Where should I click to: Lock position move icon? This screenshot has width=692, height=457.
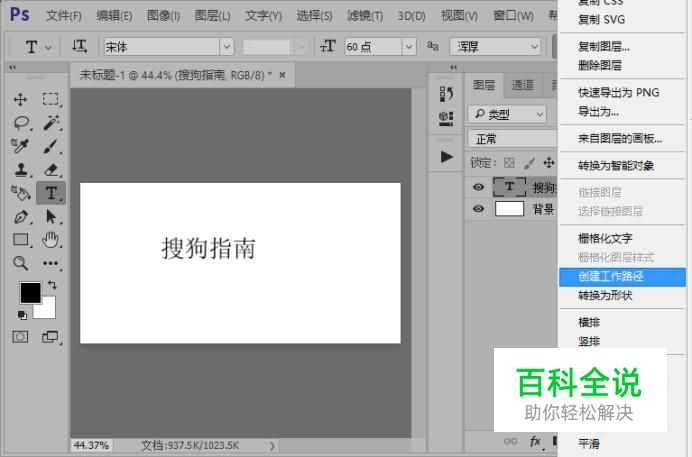(549, 163)
